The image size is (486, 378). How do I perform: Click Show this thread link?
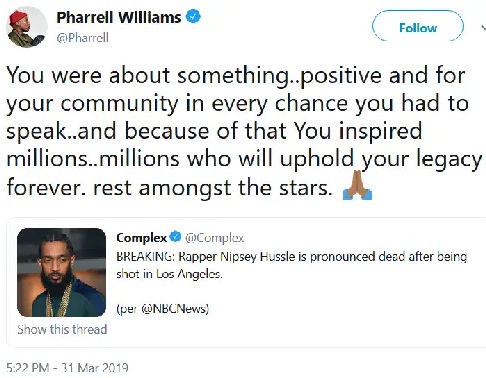tap(62, 329)
